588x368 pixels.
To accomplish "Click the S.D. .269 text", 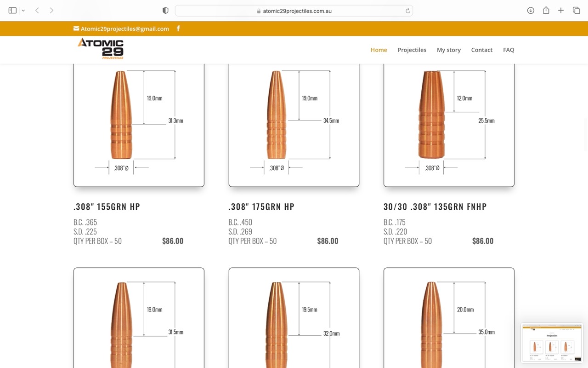I will [240, 231].
